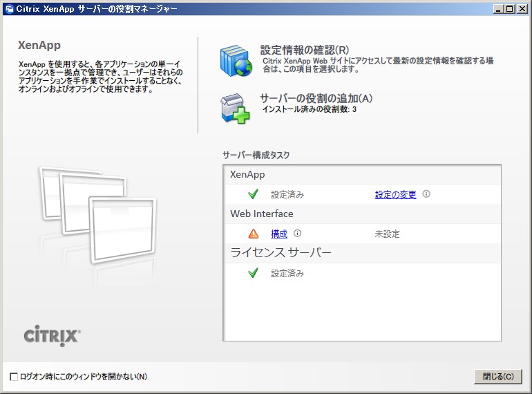This screenshot has height=394, width=532.
Task: Open the 設定の変更 link for XenApp
Action: click(395, 195)
